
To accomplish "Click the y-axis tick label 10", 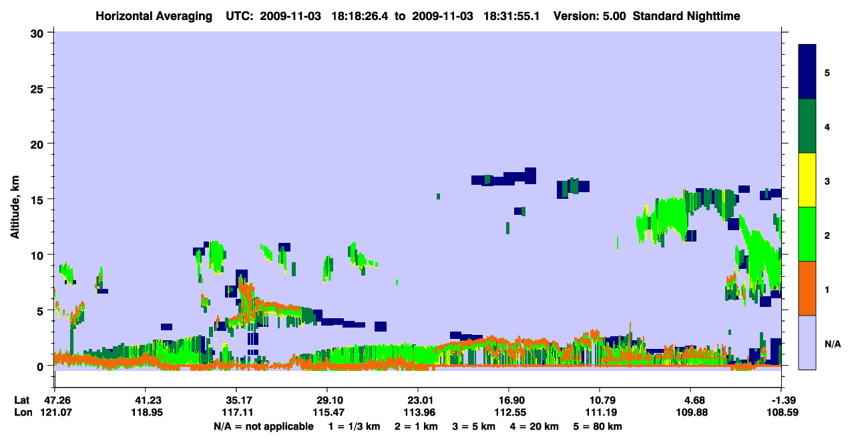I will click(x=39, y=255).
